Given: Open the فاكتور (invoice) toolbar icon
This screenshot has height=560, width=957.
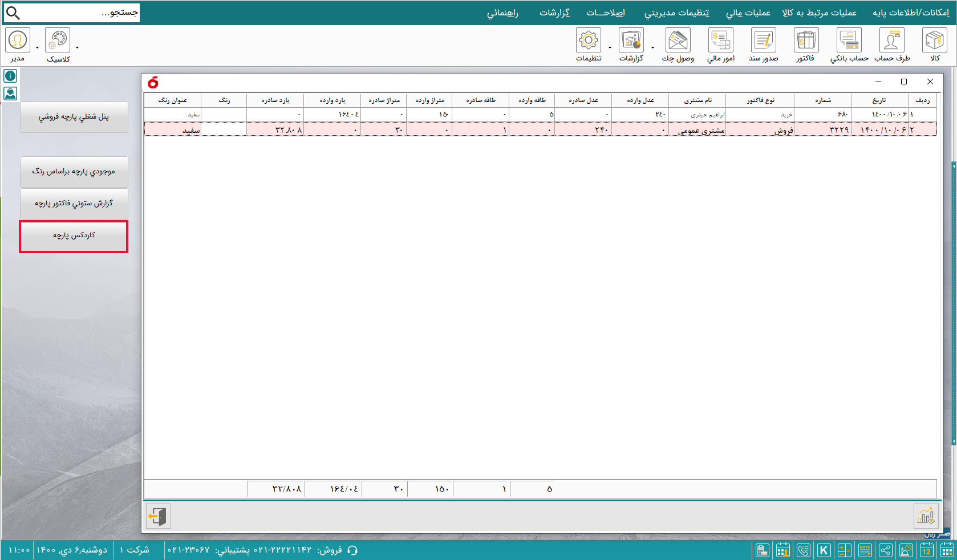Looking at the screenshot, I should click(805, 41).
